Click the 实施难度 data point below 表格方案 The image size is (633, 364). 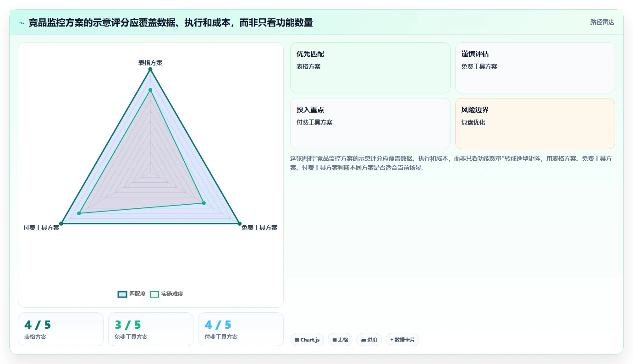coord(150,90)
